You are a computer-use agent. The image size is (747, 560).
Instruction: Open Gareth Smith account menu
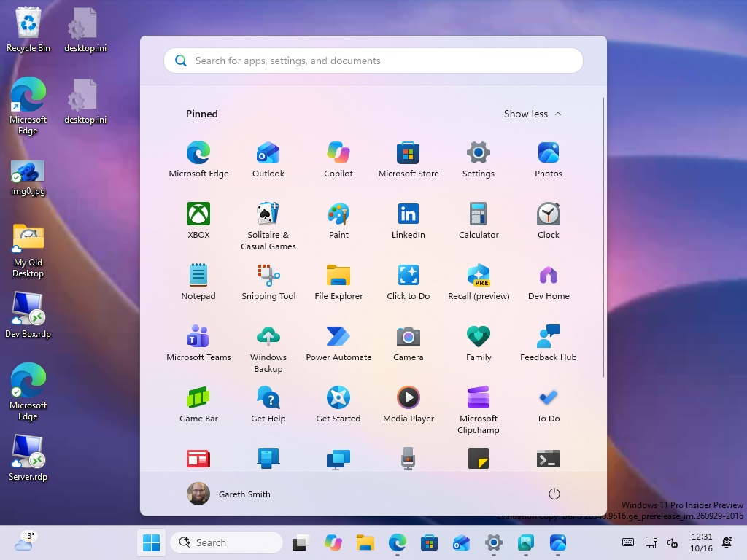click(228, 494)
